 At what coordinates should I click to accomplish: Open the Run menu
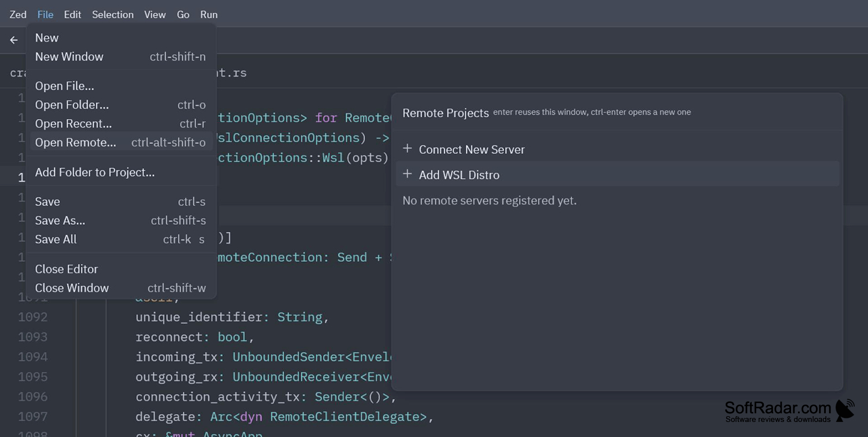209,14
